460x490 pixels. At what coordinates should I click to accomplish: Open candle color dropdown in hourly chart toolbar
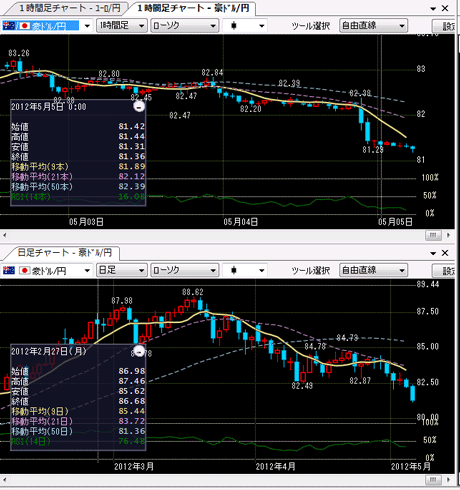245,26
